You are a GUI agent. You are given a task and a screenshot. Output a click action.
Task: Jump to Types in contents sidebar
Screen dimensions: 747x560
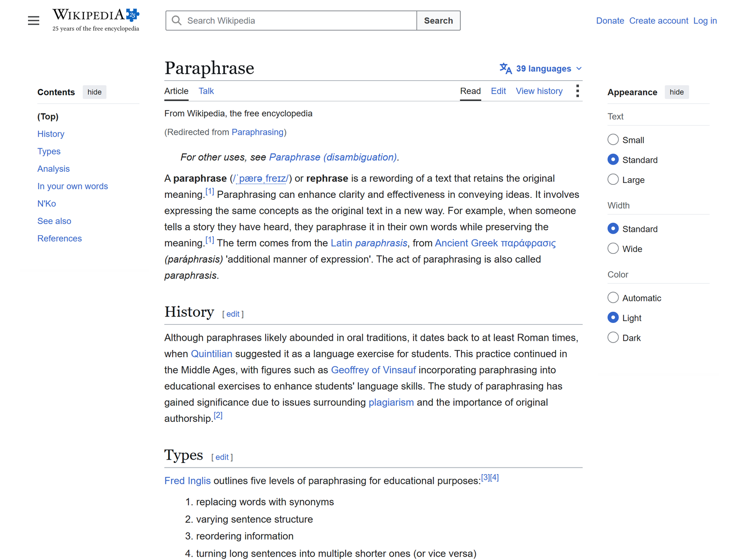click(x=49, y=151)
